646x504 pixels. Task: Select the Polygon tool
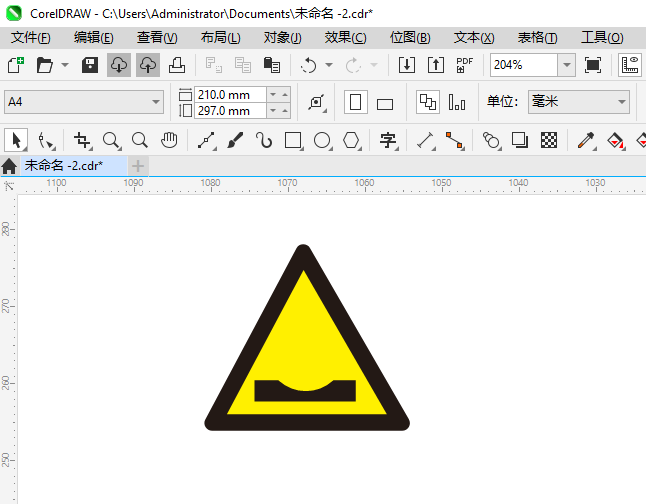click(351, 140)
